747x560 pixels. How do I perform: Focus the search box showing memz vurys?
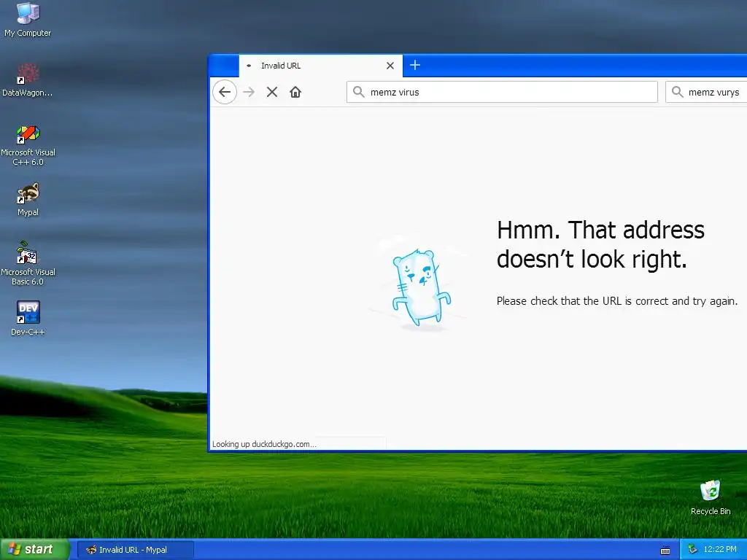click(x=706, y=92)
